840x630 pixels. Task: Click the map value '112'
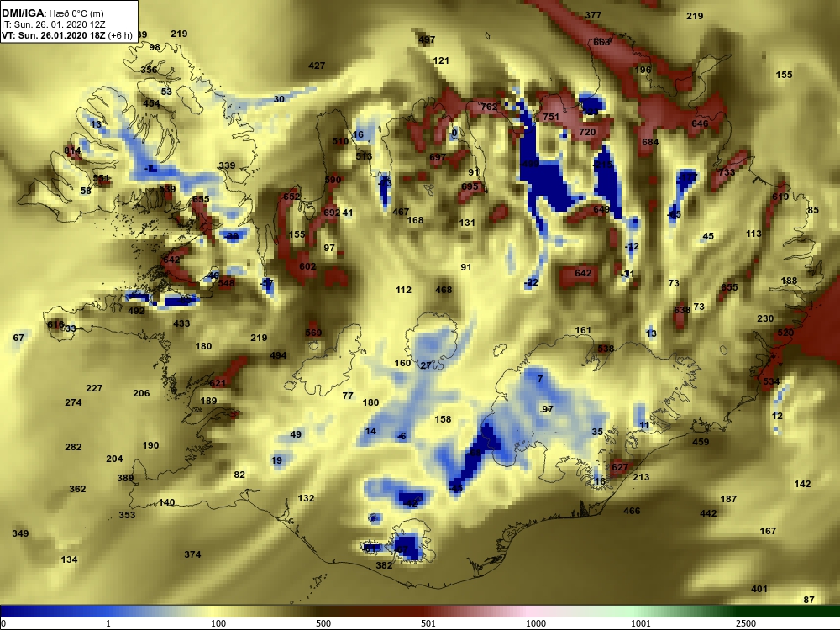point(403,290)
